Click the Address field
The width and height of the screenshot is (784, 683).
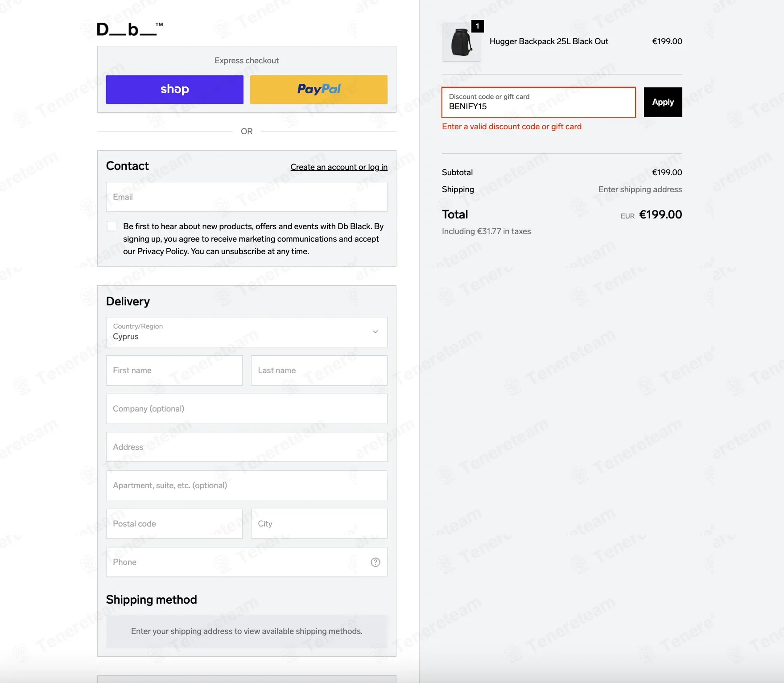tap(247, 447)
